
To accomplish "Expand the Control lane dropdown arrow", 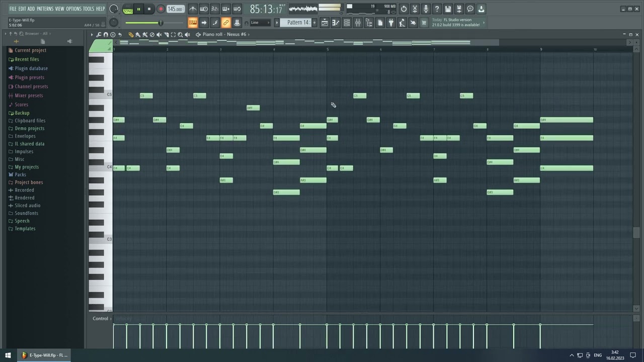I will pos(111,318).
